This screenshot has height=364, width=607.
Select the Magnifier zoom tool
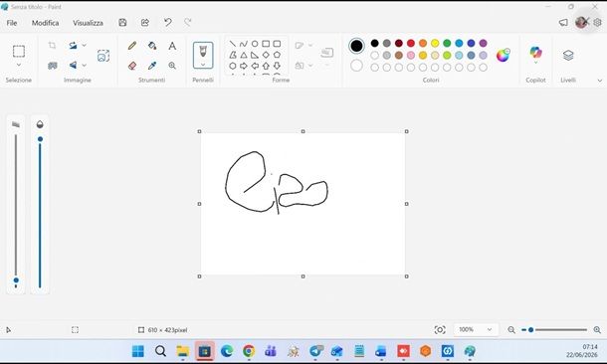[172, 66]
